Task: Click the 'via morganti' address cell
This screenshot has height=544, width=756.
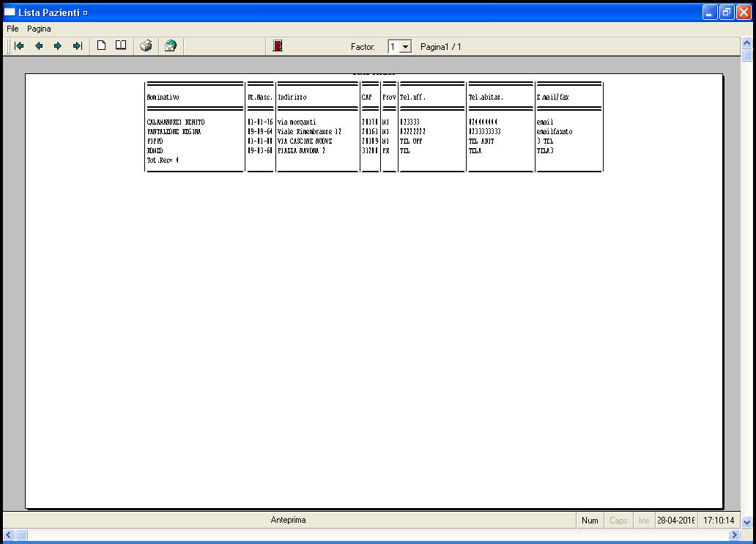Action: click(297, 122)
